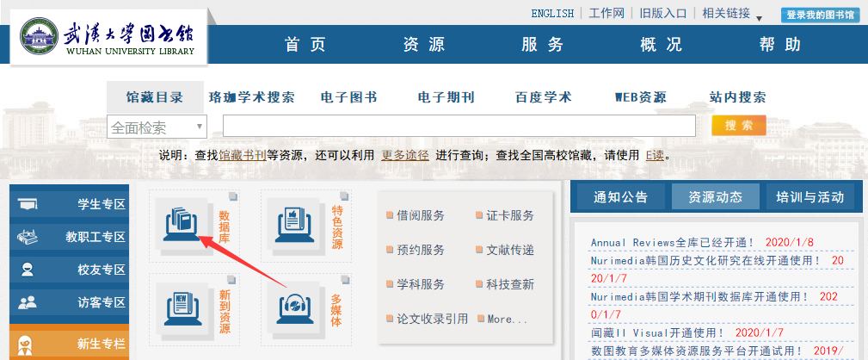Click the 教职工专区 books icon
Screen dimensions: 868x360
tap(28, 237)
